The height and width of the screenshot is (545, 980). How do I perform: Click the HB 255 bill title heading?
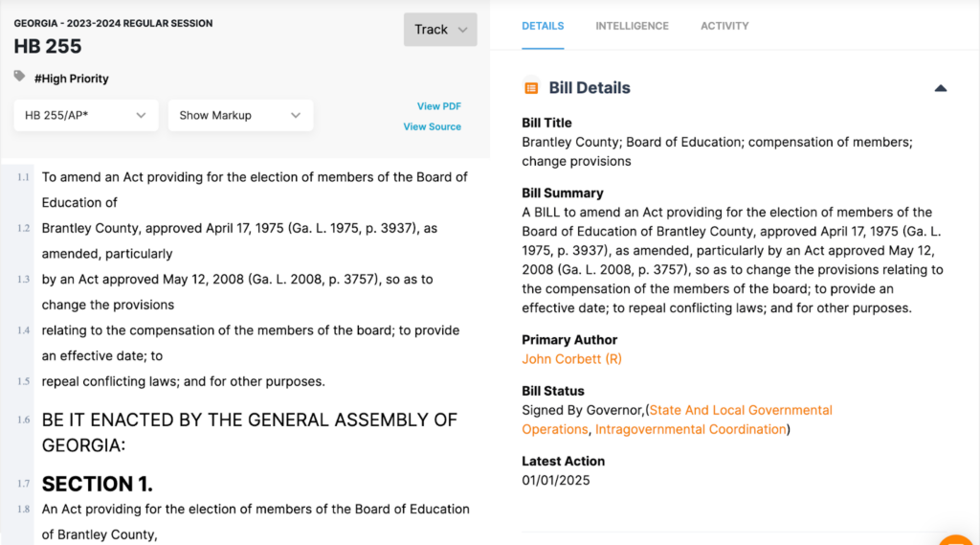click(x=48, y=46)
